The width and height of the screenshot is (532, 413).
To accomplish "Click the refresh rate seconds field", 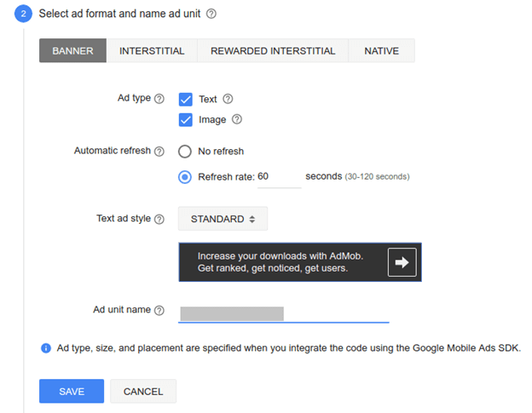I will point(278,177).
